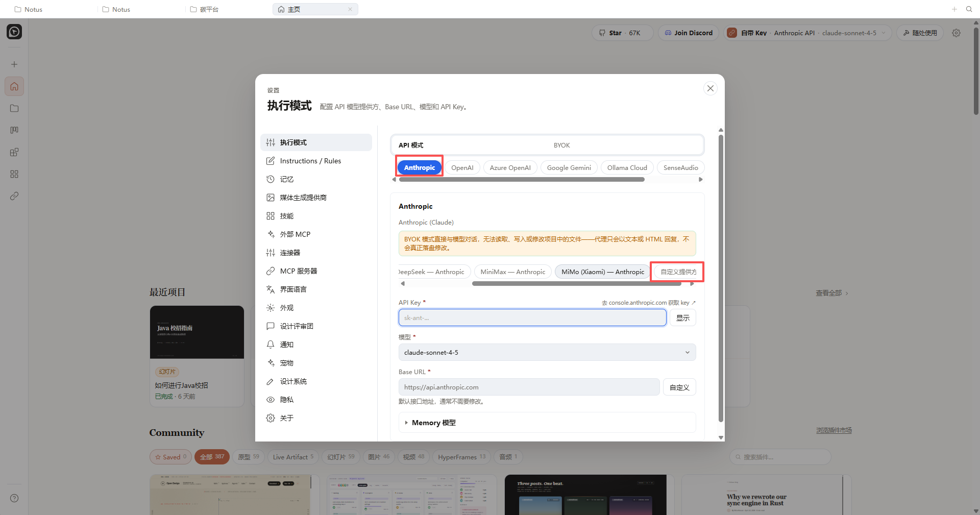Open the settings gear icon top right
Image resolution: width=980 pixels, height=515 pixels.
pyautogui.click(x=957, y=33)
